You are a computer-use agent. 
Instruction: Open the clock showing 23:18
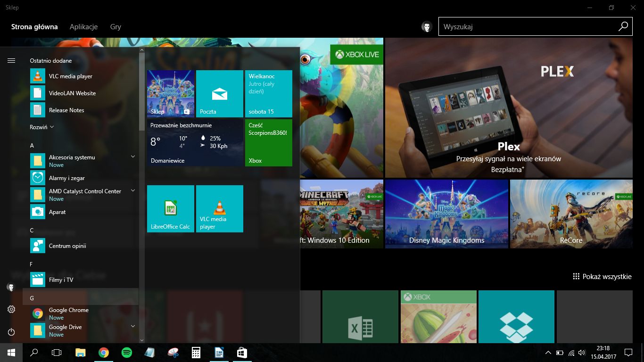click(603, 353)
